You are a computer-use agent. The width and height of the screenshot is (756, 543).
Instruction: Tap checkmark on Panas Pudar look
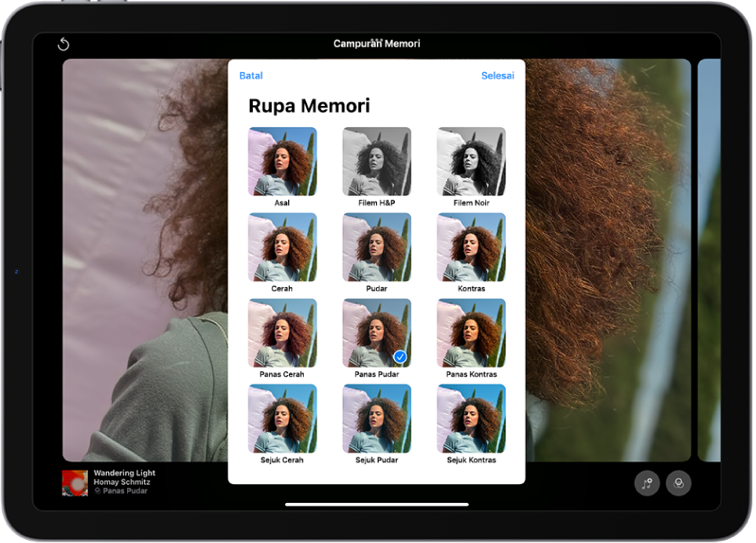point(400,357)
